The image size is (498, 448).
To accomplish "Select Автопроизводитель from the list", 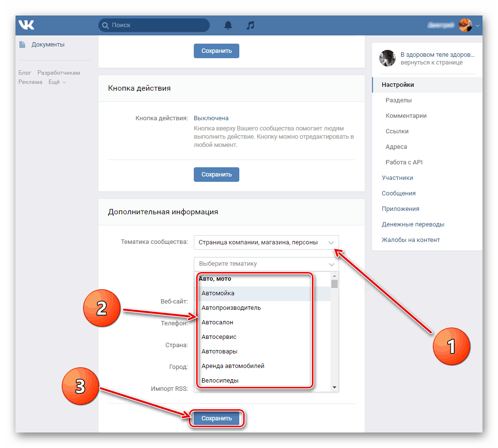I will (x=262, y=308).
